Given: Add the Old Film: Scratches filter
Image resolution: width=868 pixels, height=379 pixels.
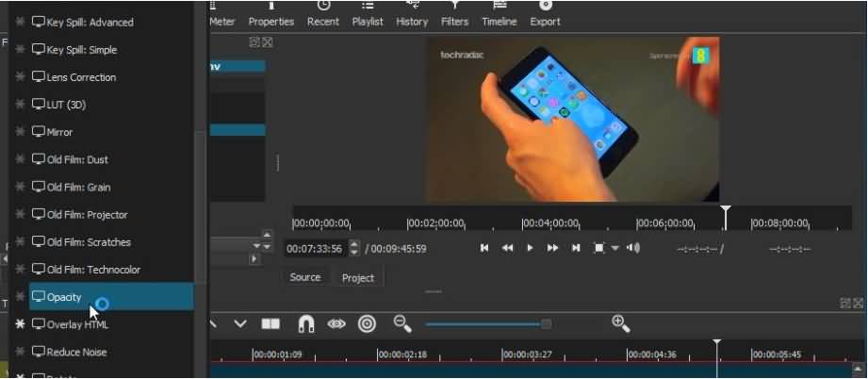Looking at the screenshot, I should click(111, 242).
